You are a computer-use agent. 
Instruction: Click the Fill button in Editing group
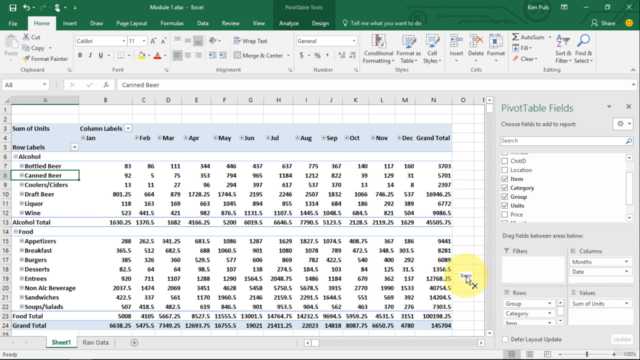tap(522, 48)
